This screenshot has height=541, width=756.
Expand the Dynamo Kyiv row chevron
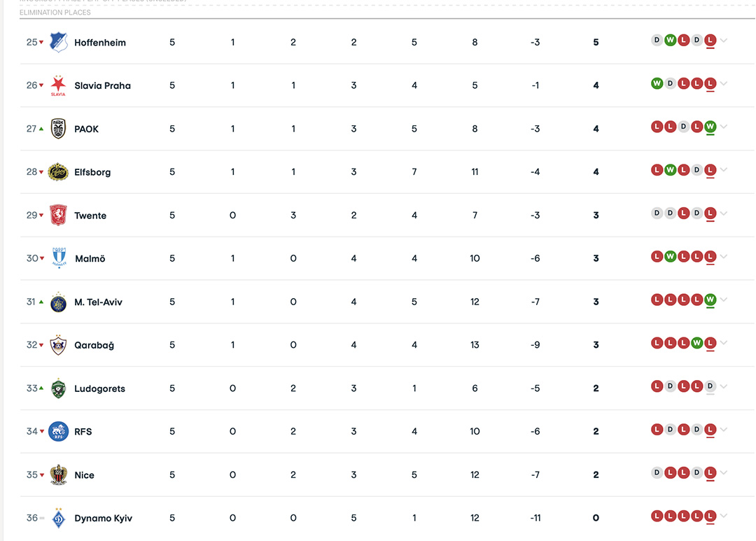tap(723, 516)
